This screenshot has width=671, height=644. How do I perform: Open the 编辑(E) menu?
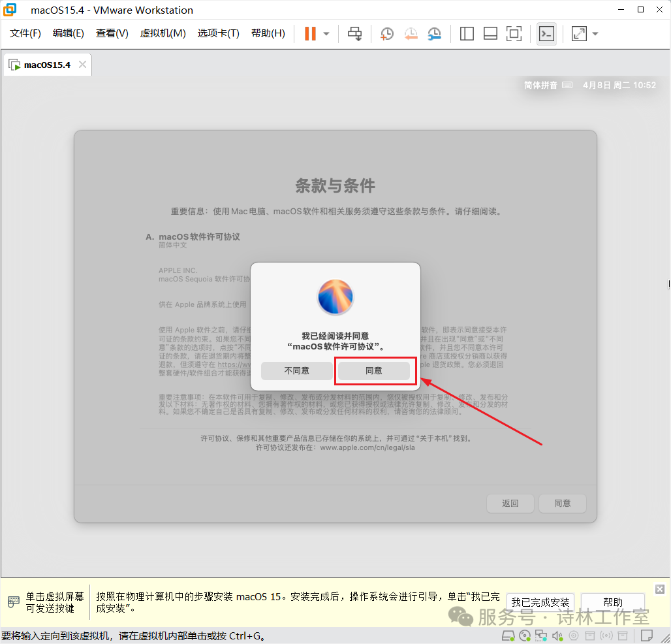(x=69, y=33)
